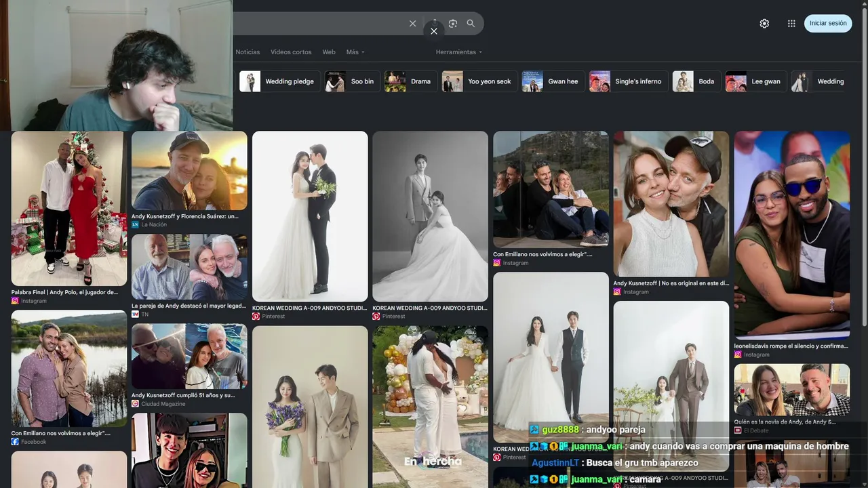Open search by image camera icon
Image resolution: width=868 pixels, height=488 pixels.
pos(452,24)
